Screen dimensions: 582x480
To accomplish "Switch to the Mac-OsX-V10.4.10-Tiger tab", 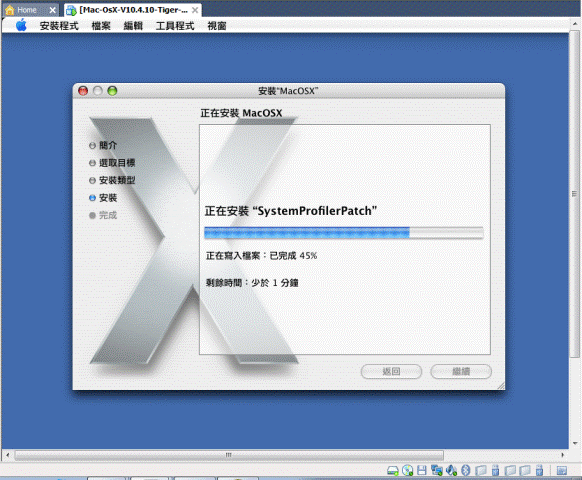I will tap(133, 10).
